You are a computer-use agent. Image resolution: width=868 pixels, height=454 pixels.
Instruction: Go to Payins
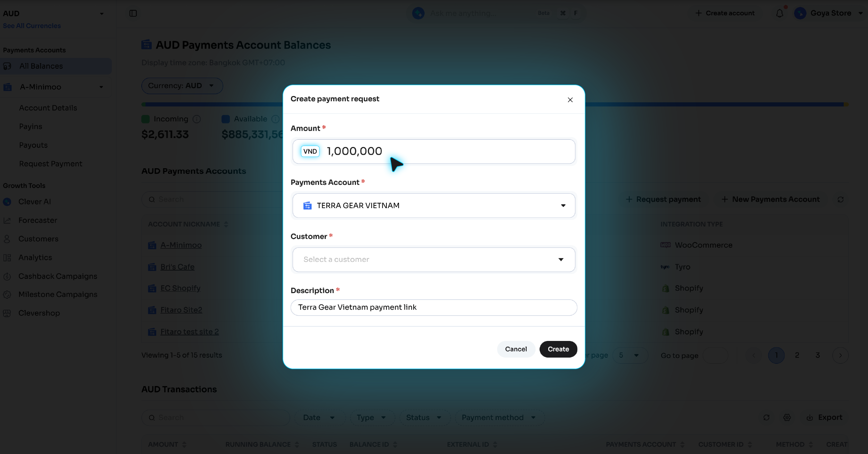point(31,127)
